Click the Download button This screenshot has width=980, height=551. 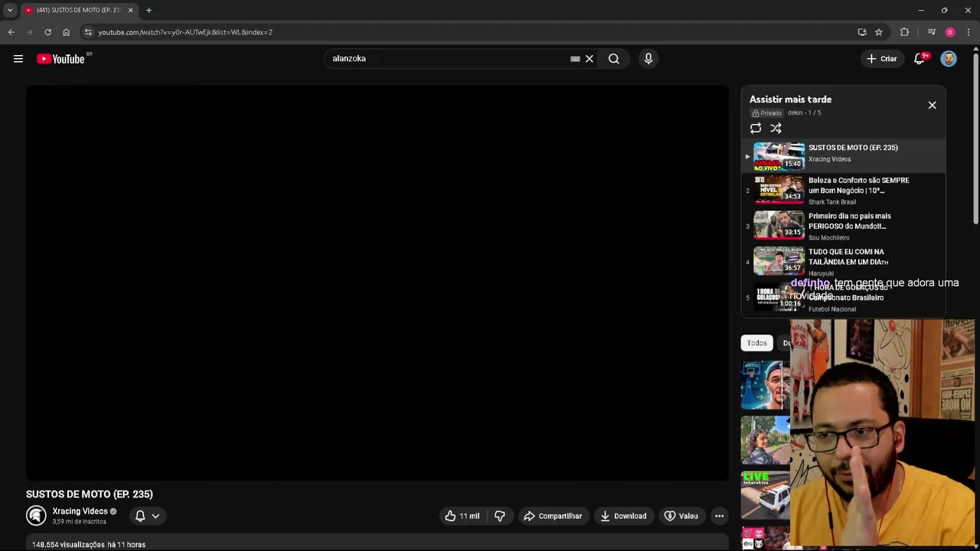(x=623, y=516)
